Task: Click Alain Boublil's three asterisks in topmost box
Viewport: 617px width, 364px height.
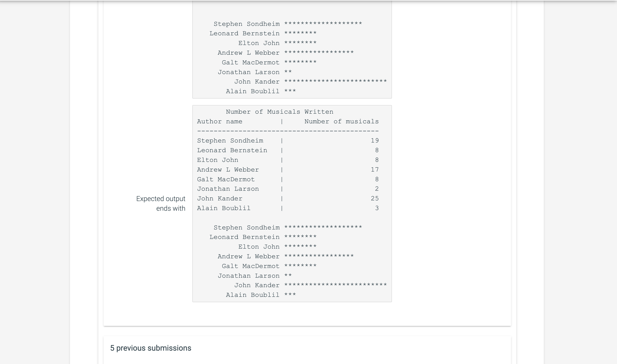Action: pyautogui.click(x=290, y=91)
